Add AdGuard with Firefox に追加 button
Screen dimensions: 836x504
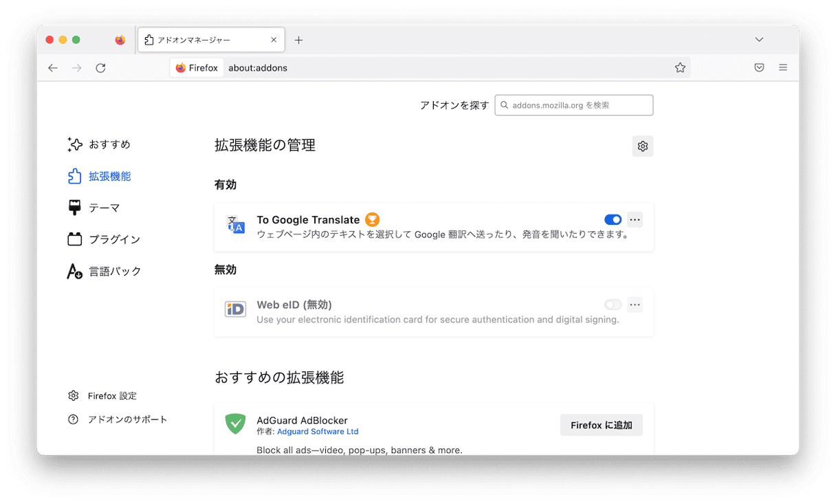click(x=602, y=425)
